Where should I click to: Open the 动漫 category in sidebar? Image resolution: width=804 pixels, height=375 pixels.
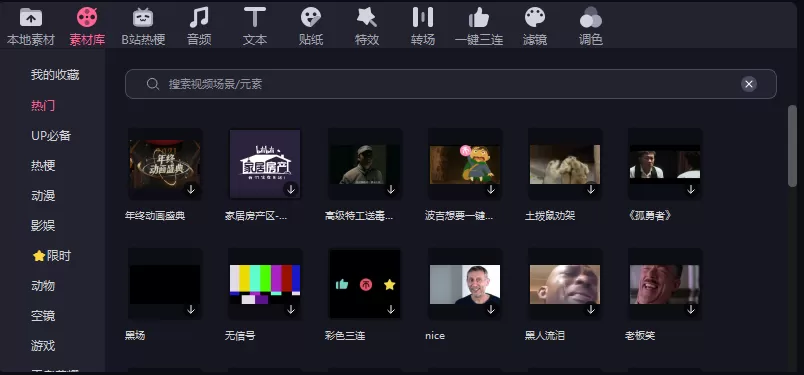point(43,195)
